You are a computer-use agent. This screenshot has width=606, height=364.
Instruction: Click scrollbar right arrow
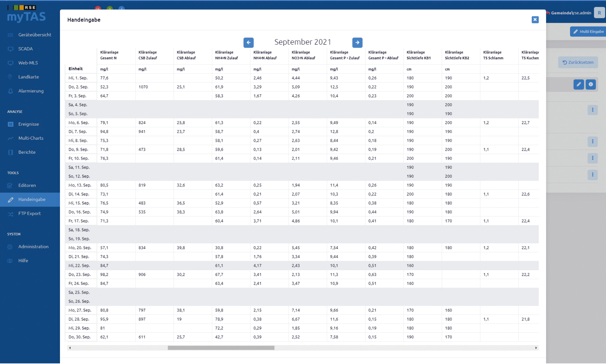pos(536,348)
